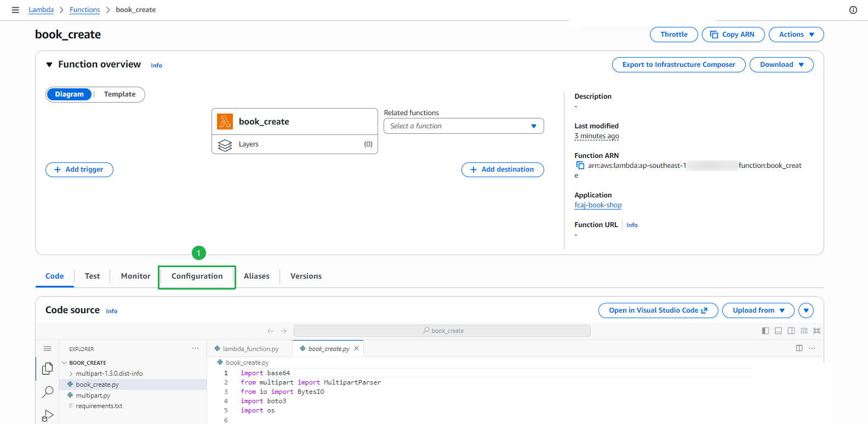This screenshot has height=424, width=868.
Task: Open the Download dropdown
Action: click(x=781, y=65)
